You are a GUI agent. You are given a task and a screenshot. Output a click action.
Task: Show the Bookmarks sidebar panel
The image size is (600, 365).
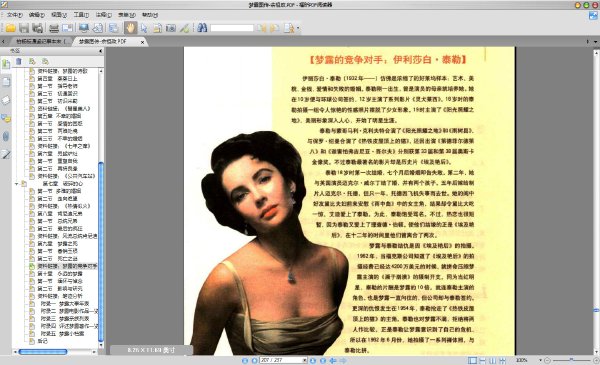coord(6,64)
